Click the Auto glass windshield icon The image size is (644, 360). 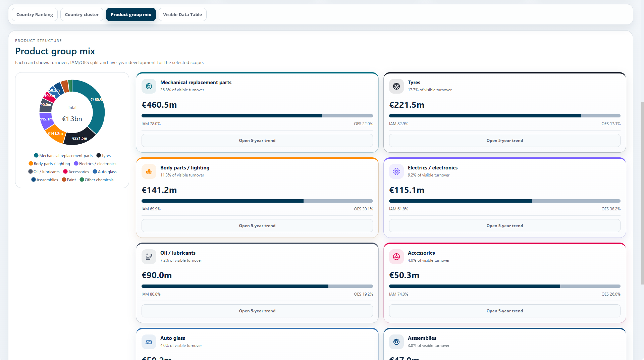[149, 342]
